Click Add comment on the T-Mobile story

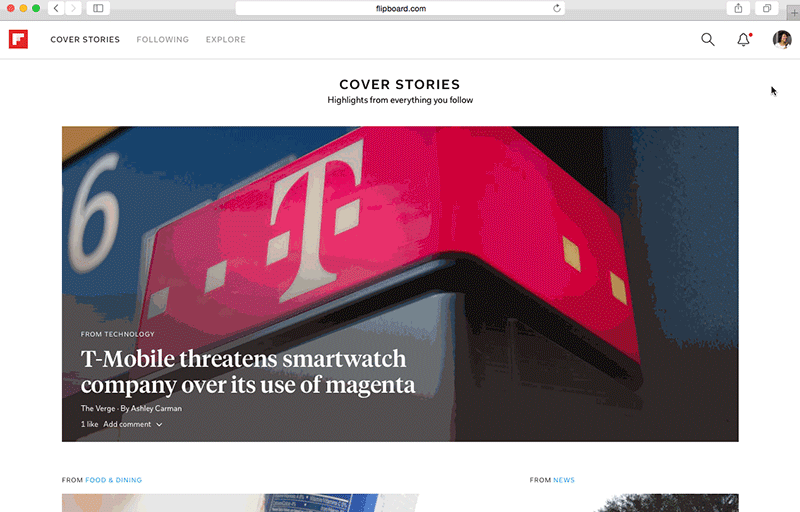(x=127, y=424)
